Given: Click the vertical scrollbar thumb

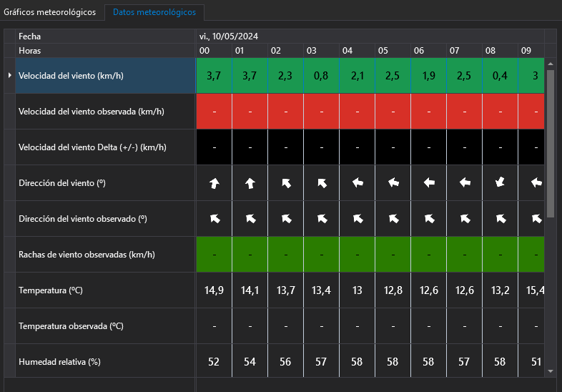Looking at the screenshot, I should (x=551, y=143).
